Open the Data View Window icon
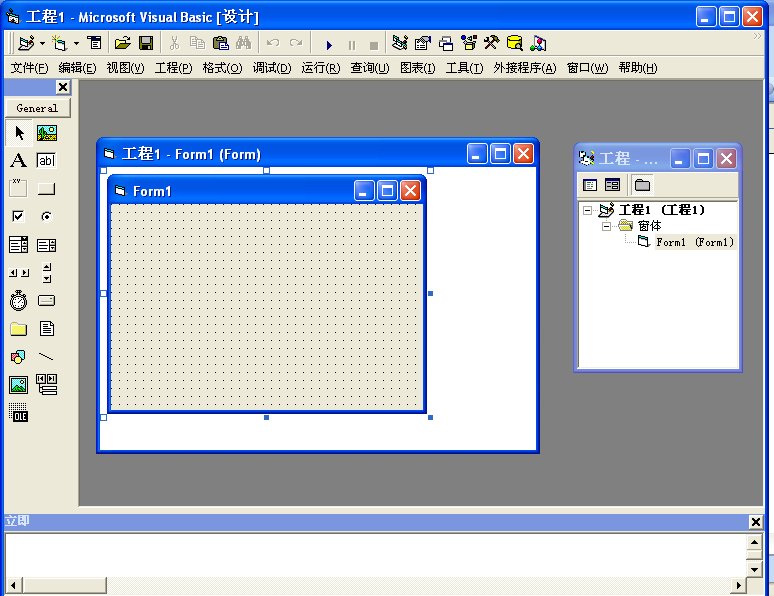Screen dimensions: 774x596 pos(515,43)
